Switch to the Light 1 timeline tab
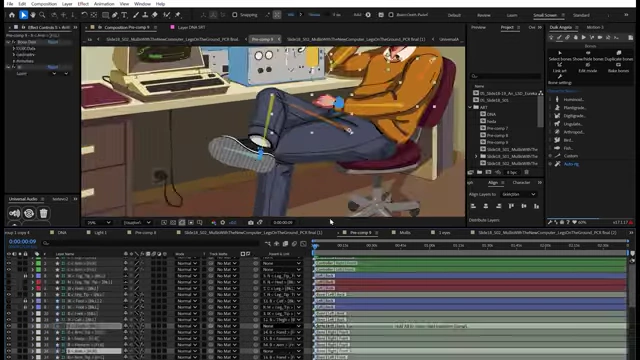The image size is (640, 360). point(100,233)
